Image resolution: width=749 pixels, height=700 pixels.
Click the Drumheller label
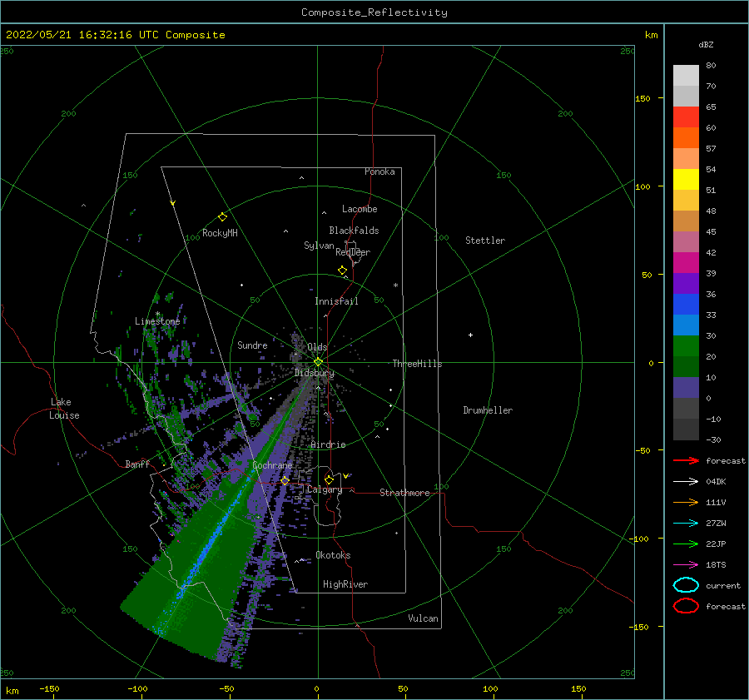coord(488,410)
